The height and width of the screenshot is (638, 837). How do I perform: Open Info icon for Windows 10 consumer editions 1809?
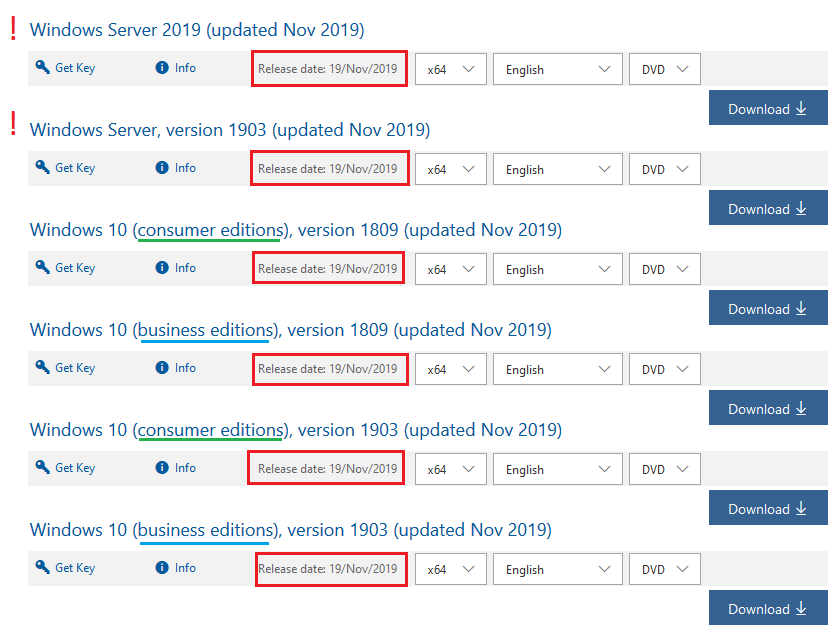[x=162, y=267]
